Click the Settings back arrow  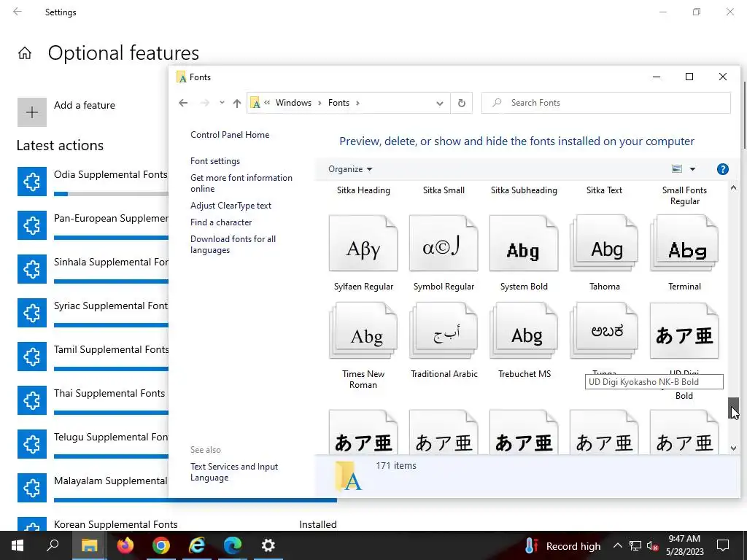coord(18,12)
